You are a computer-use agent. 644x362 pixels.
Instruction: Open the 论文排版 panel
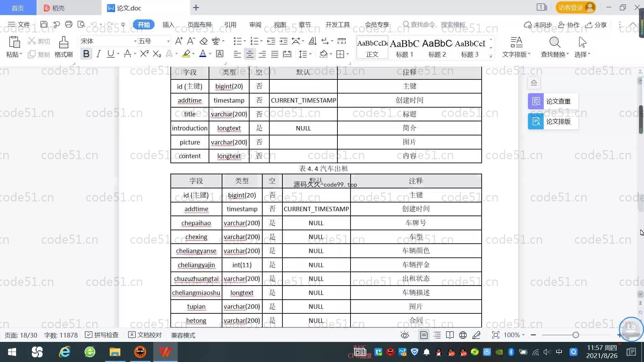[553, 121]
